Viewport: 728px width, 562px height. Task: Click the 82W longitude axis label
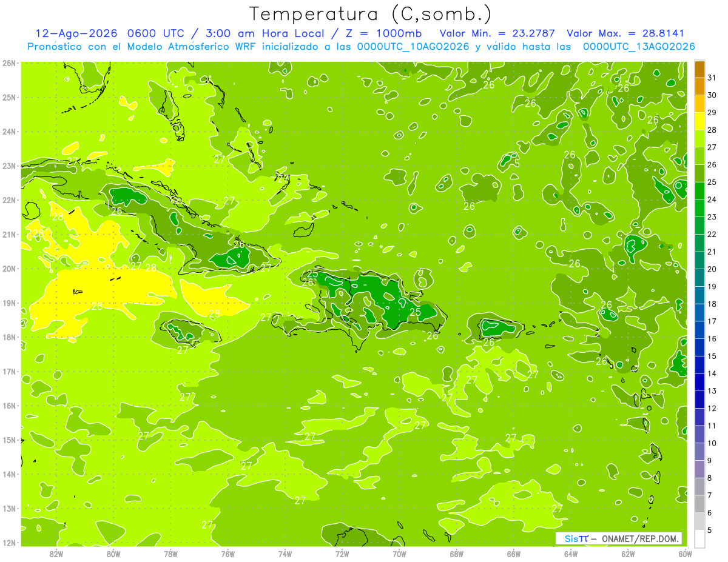(56, 553)
